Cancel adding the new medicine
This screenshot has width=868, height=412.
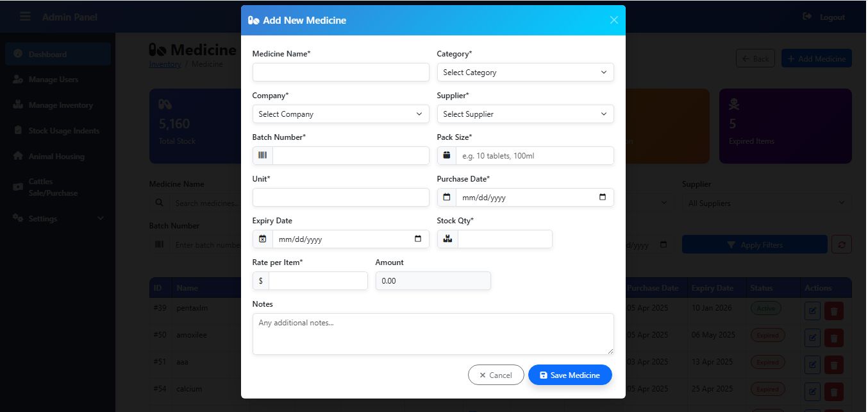[496, 375]
